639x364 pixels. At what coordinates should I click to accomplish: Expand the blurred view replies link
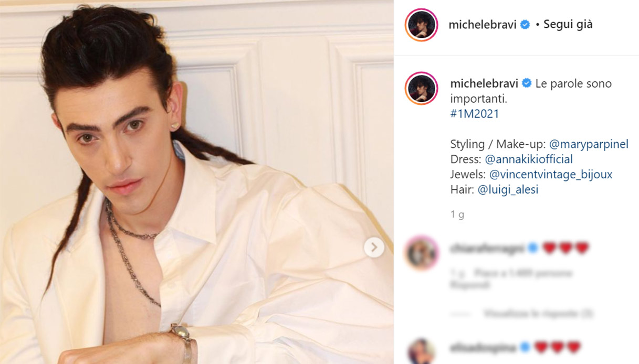coord(538,314)
